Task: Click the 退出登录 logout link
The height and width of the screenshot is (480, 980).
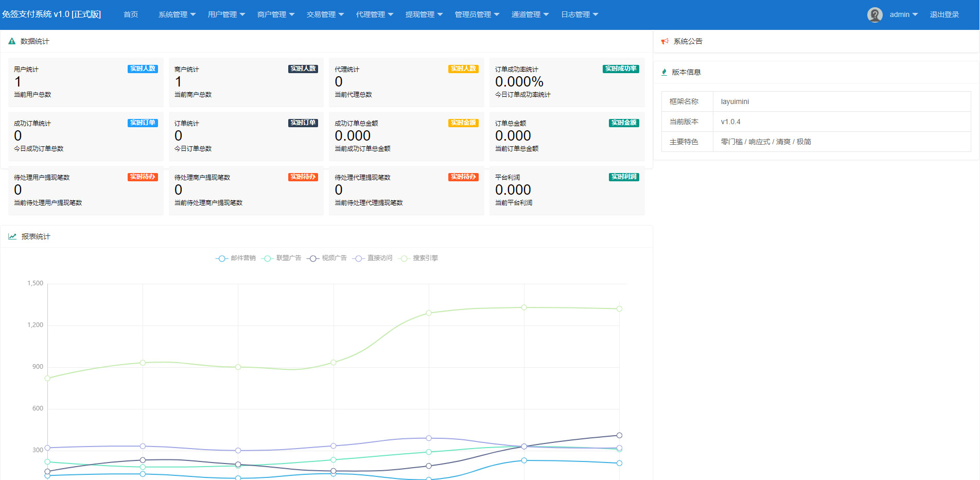Action: (x=944, y=14)
